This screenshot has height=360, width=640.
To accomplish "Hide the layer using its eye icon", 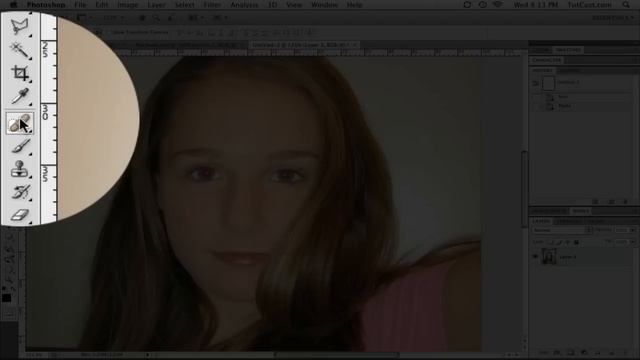I will (x=535, y=257).
